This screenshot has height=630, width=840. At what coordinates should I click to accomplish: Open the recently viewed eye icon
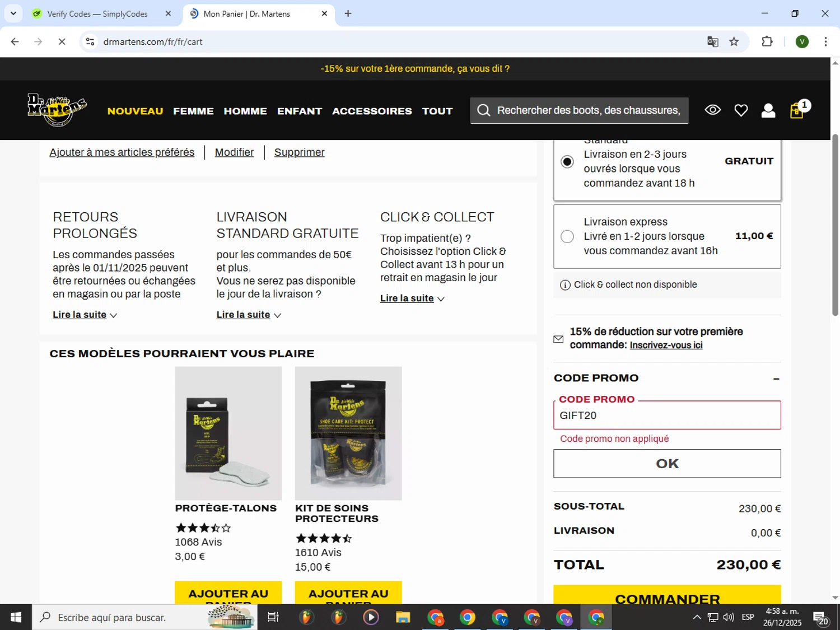pyautogui.click(x=712, y=110)
